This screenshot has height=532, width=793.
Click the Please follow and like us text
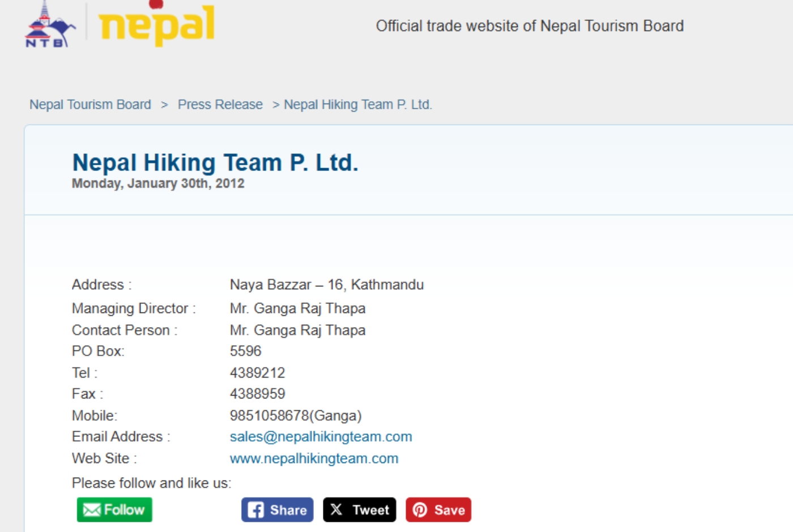151,483
